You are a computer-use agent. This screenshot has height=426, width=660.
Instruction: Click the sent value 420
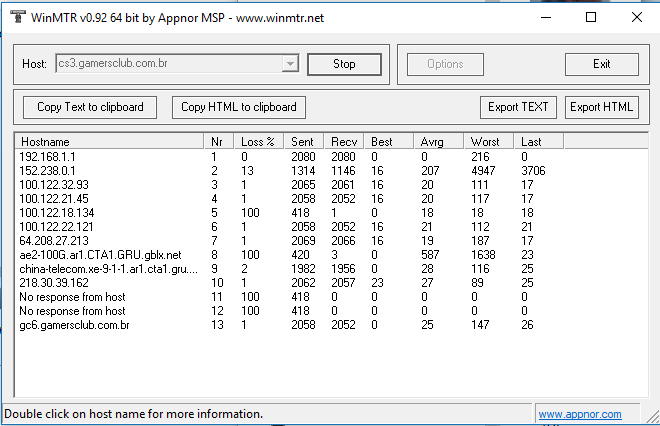coord(300,255)
